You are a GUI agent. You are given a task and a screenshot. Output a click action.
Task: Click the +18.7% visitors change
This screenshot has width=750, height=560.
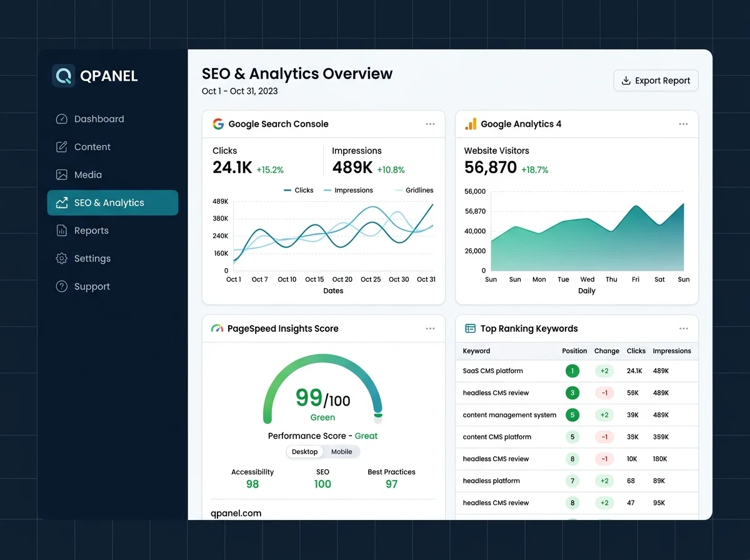click(x=535, y=170)
